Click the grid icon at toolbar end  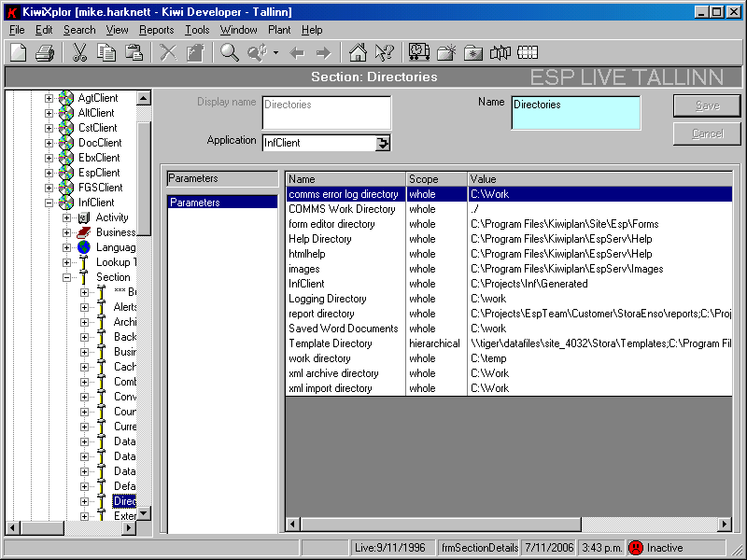(528, 52)
